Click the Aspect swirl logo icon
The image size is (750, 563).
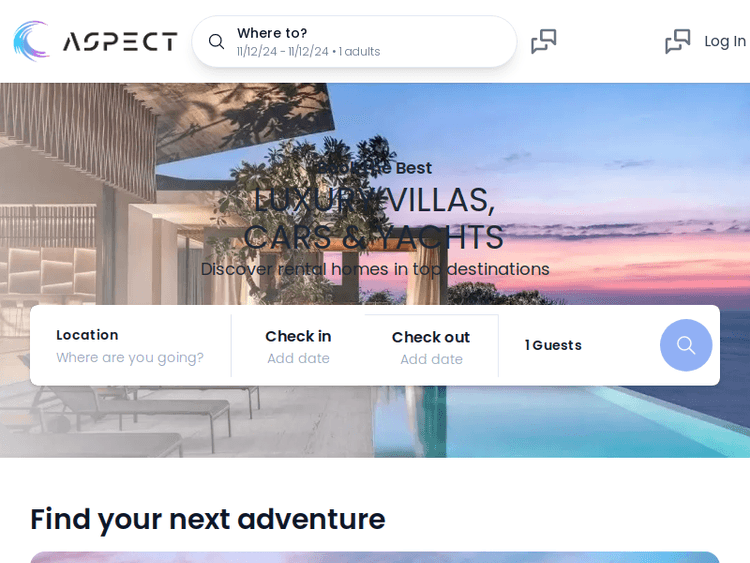click(32, 41)
